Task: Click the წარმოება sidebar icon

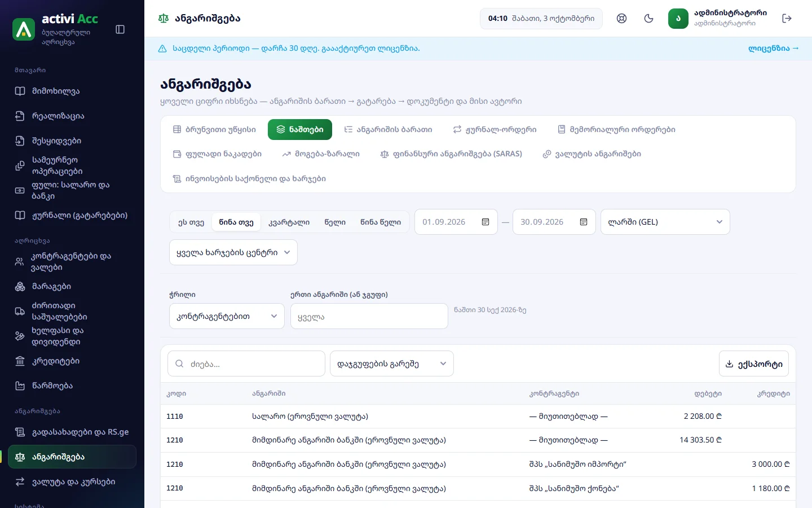Action: 20,386
